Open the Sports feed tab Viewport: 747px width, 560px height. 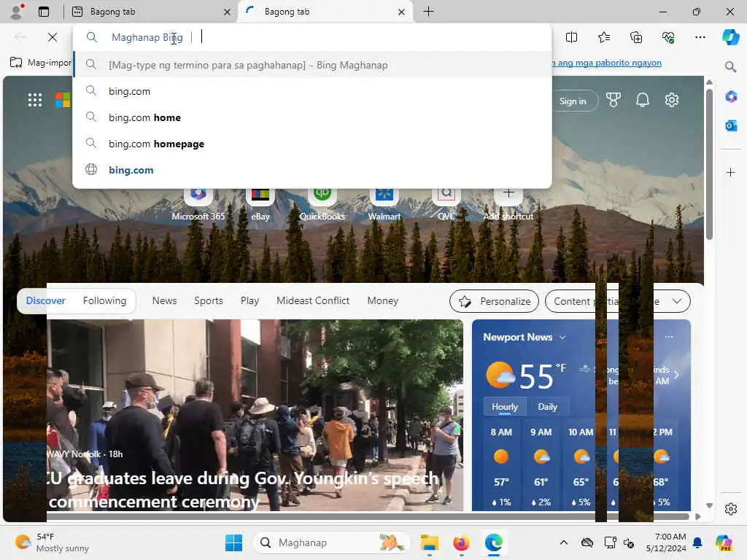coord(208,300)
